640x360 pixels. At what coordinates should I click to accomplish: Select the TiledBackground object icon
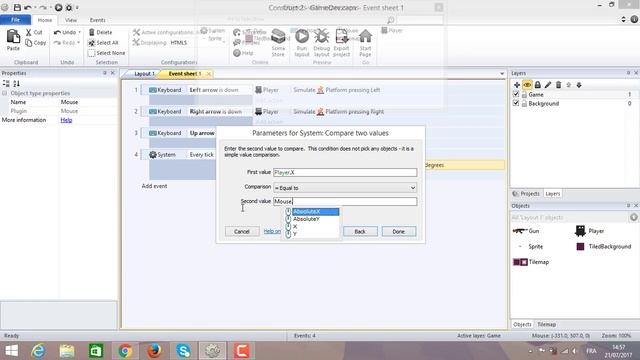coord(580,247)
